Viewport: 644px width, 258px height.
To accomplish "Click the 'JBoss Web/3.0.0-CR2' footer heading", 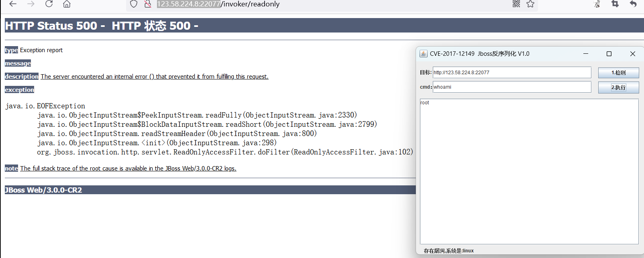I will tap(43, 190).
